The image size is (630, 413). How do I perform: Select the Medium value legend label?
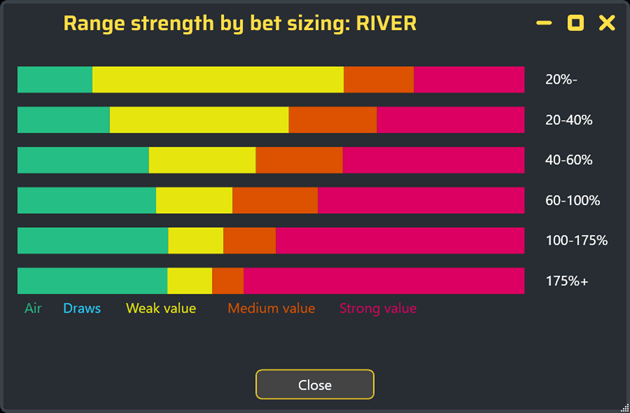tap(271, 308)
